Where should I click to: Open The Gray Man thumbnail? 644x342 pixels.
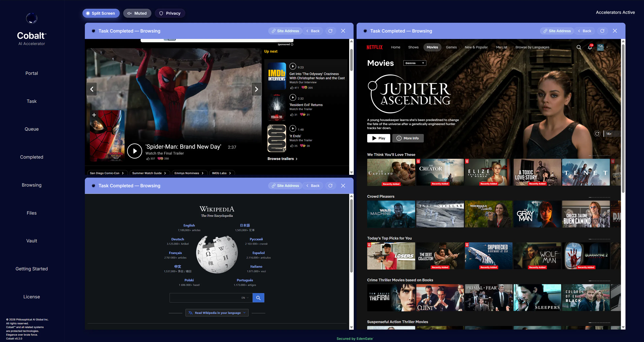point(537,214)
